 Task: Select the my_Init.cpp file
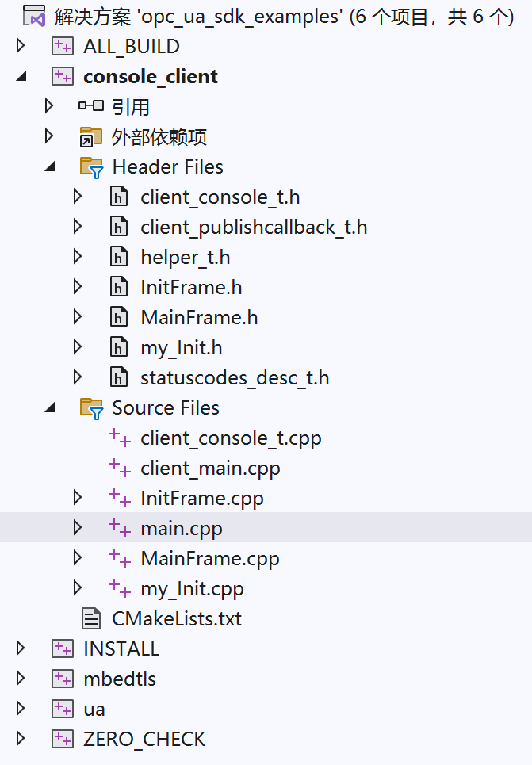point(193,589)
